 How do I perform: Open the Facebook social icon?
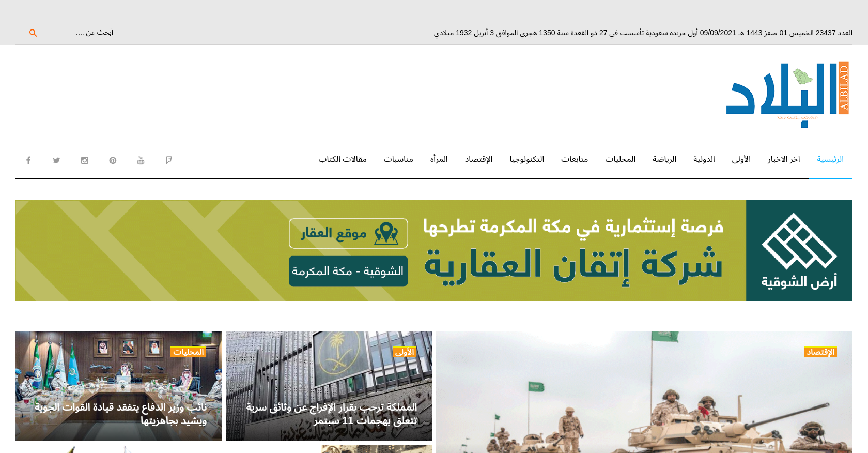(28, 160)
